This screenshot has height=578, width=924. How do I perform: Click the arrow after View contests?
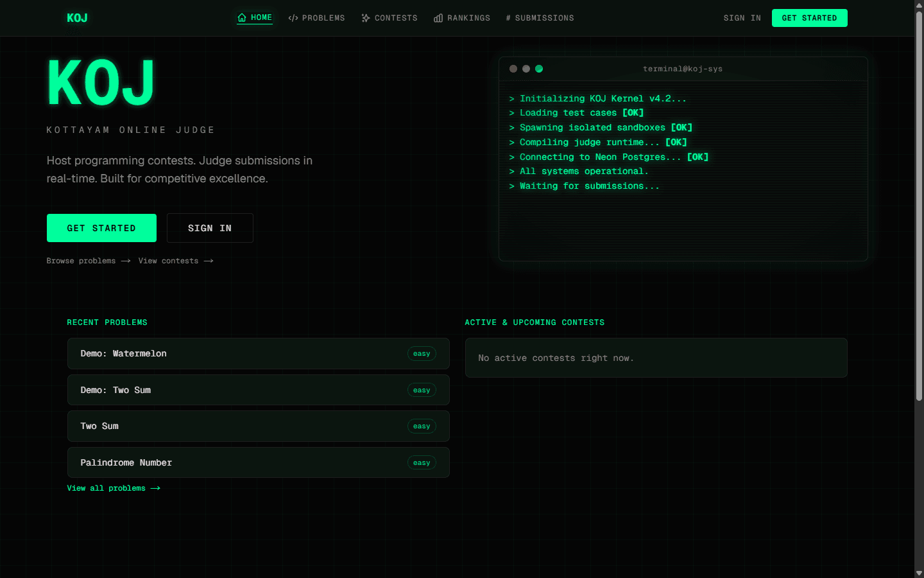pyautogui.click(x=209, y=261)
